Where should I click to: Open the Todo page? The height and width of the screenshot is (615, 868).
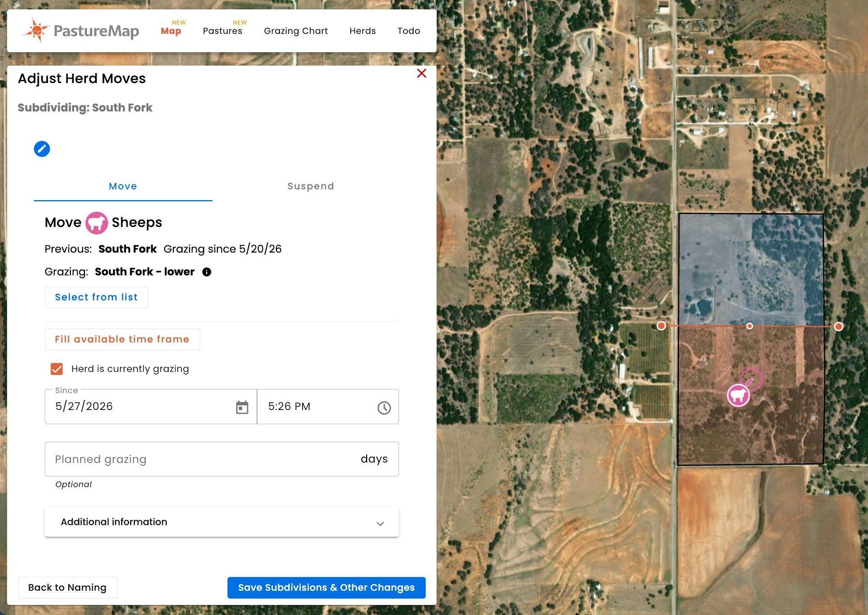(409, 31)
